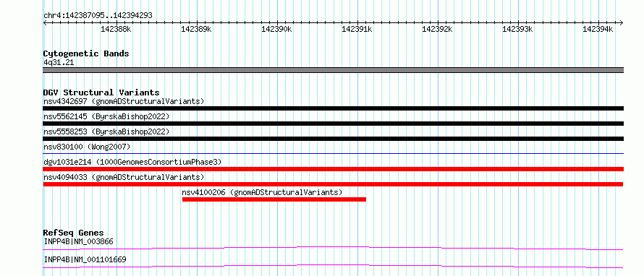Click the 142394k ruler tick label

coord(598,29)
